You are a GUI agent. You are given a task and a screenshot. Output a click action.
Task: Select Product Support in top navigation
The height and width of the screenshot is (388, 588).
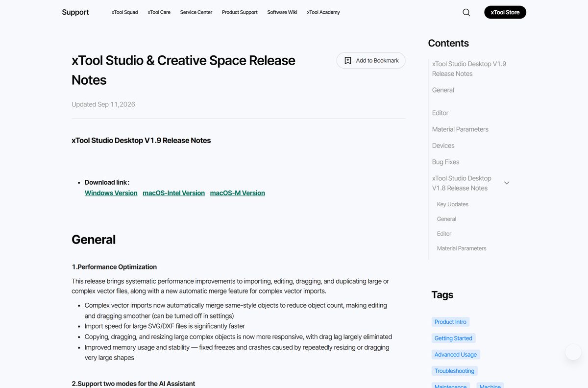pos(240,12)
